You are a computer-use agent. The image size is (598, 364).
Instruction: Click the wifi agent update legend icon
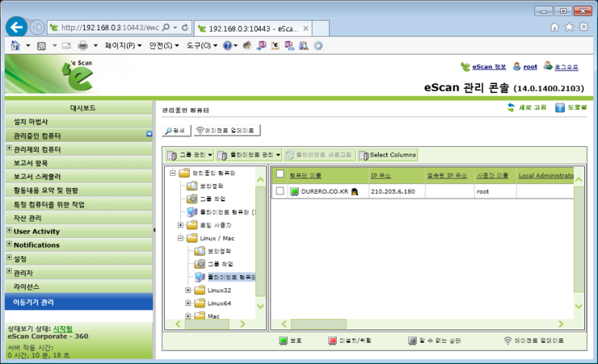tap(507, 341)
